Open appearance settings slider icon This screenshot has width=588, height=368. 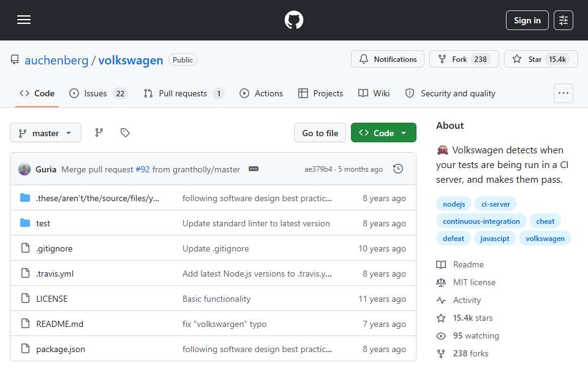coord(563,20)
